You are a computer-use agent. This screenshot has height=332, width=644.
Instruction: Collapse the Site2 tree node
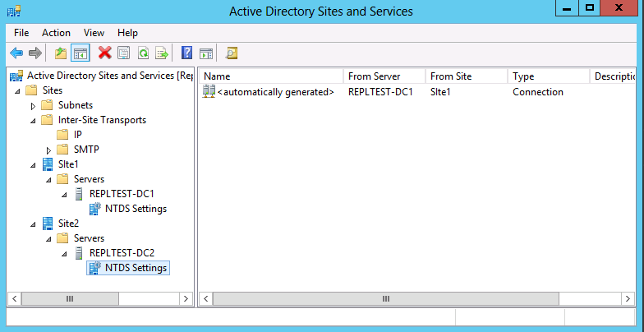point(33,224)
